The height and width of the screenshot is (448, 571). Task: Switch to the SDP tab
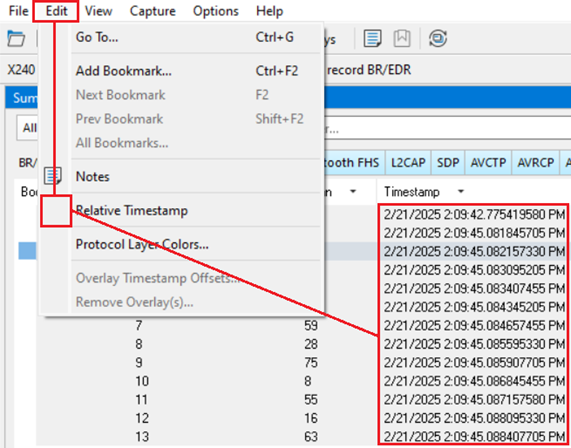click(x=448, y=162)
